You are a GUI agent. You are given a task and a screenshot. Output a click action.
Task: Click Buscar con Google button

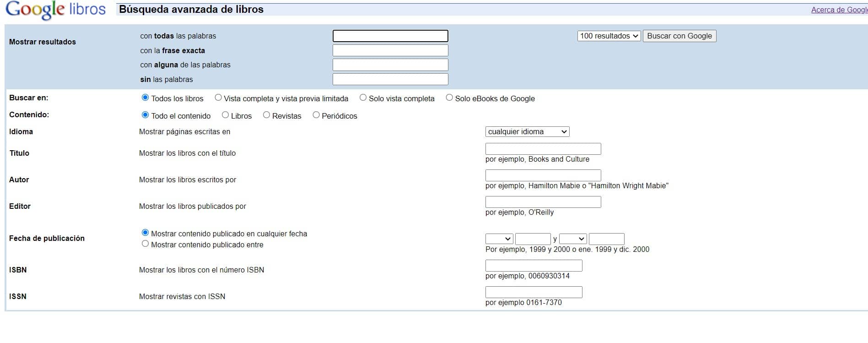click(679, 36)
